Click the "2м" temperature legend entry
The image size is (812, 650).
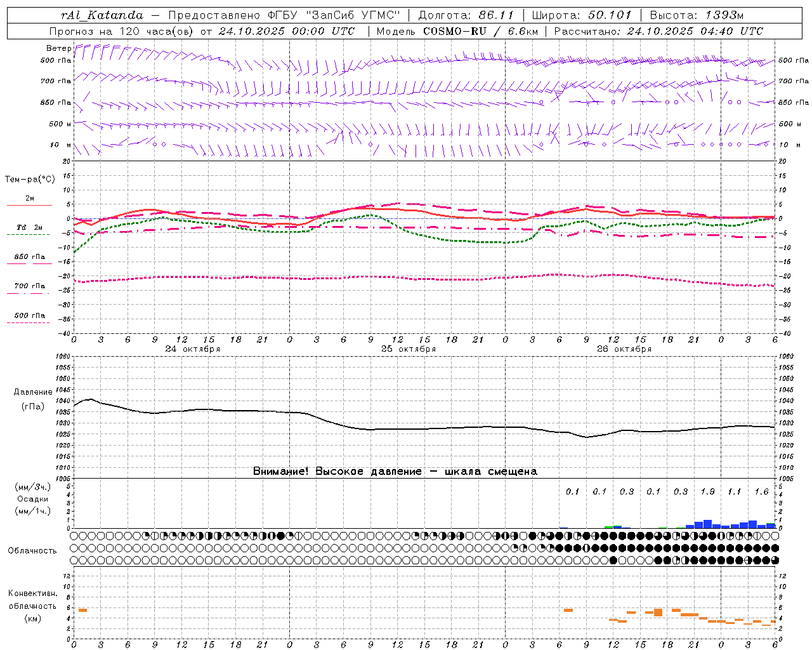30,199
